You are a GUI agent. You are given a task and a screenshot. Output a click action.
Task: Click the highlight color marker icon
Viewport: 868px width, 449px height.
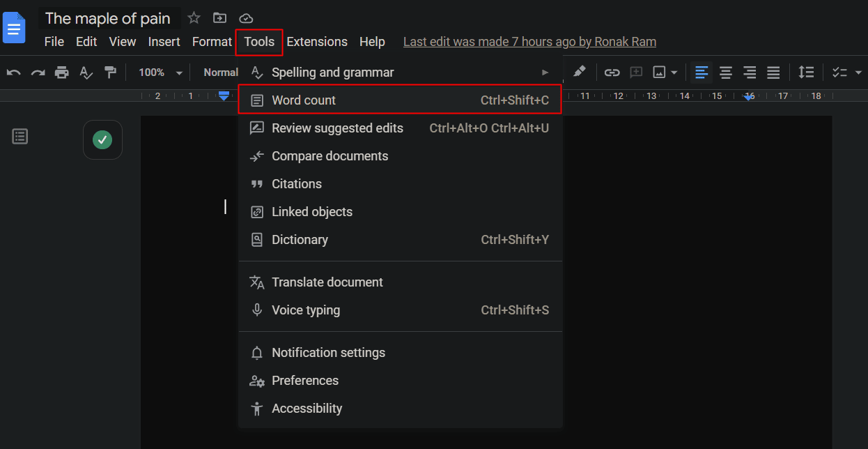coord(579,72)
